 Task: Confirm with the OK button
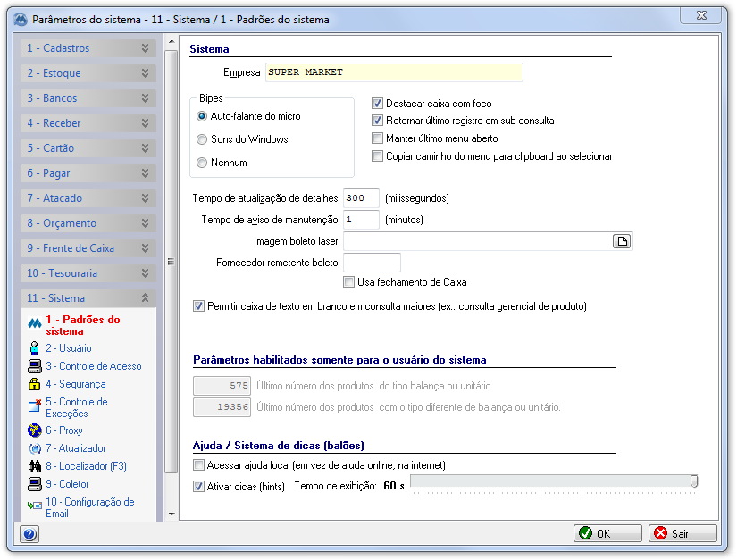pos(607,533)
